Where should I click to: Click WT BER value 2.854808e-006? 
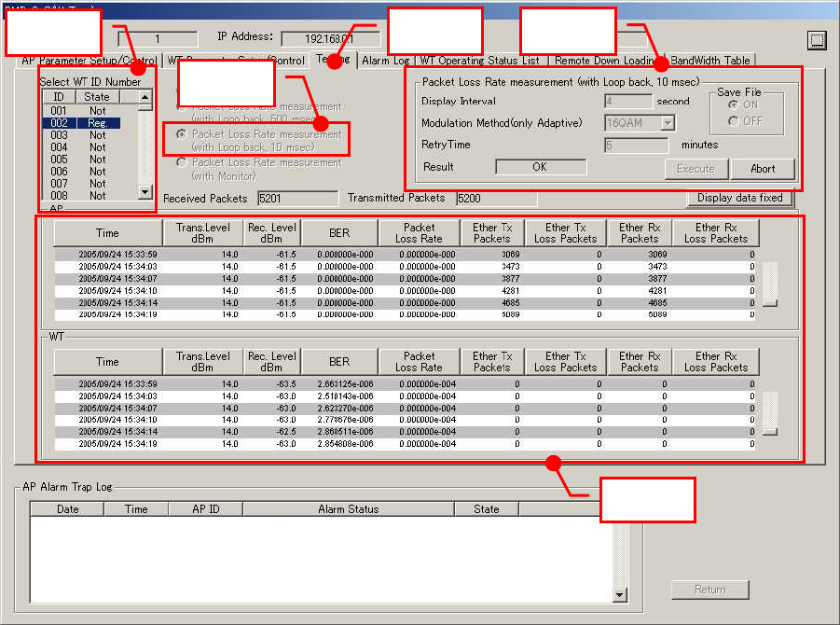coord(346,444)
